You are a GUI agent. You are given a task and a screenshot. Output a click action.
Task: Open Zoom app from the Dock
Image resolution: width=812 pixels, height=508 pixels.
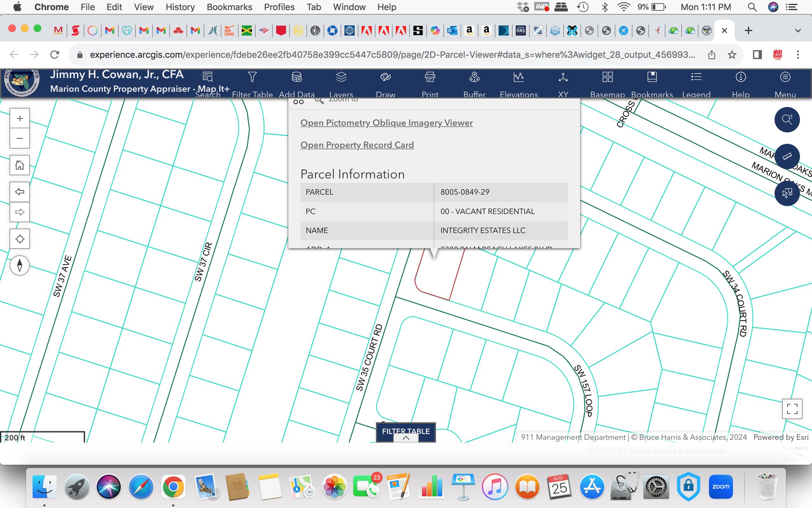coord(721,486)
